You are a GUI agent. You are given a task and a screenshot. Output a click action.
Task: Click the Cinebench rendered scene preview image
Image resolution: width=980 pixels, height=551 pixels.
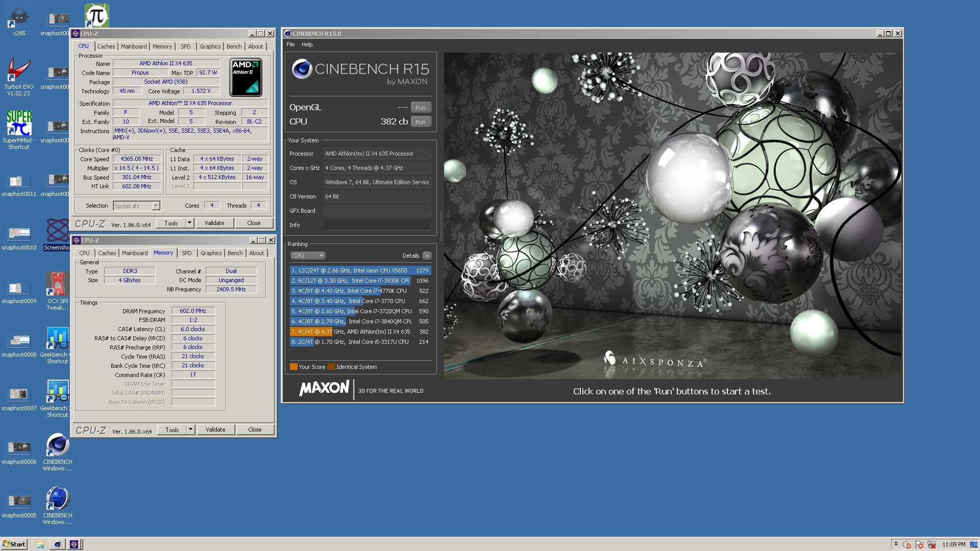coord(672,216)
